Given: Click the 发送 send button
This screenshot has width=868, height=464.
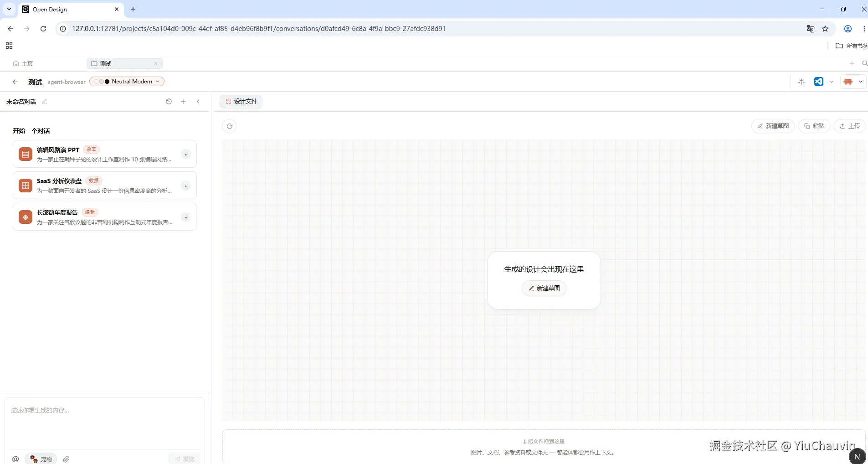Looking at the screenshot, I should 185,459.
